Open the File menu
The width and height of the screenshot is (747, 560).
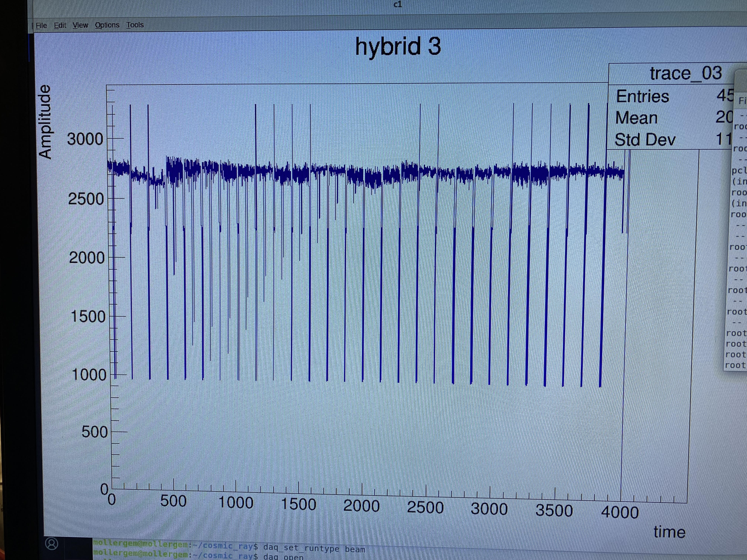click(41, 26)
